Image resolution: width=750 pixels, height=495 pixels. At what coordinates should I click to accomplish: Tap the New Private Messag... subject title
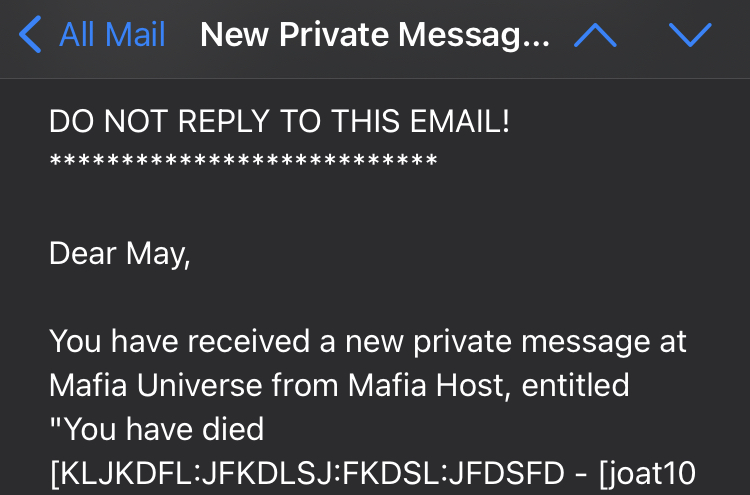pyautogui.click(x=375, y=35)
